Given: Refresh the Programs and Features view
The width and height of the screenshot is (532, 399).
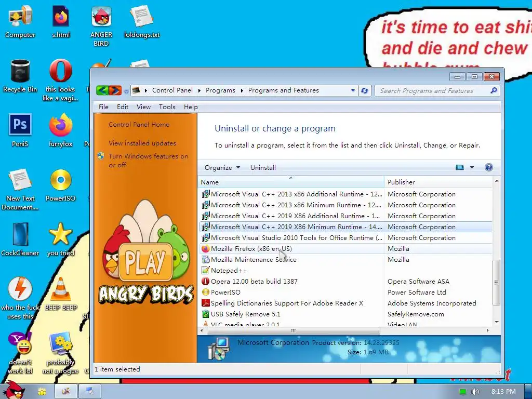Looking at the screenshot, I should (x=364, y=90).
